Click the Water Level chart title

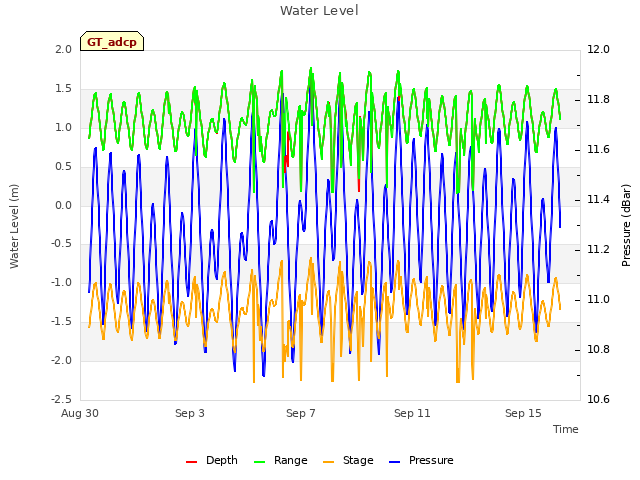(319, 10)
